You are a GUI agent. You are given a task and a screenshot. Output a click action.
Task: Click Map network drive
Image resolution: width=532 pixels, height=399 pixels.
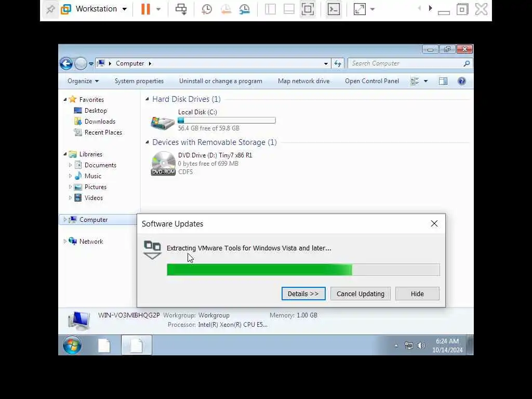pos(303,81)
